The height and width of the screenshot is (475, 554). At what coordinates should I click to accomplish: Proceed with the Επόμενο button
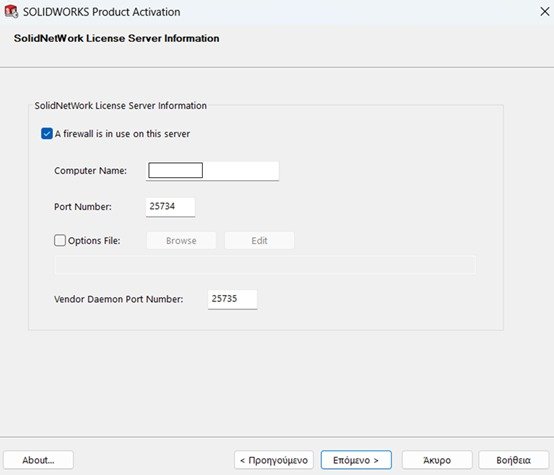(356, 460)
